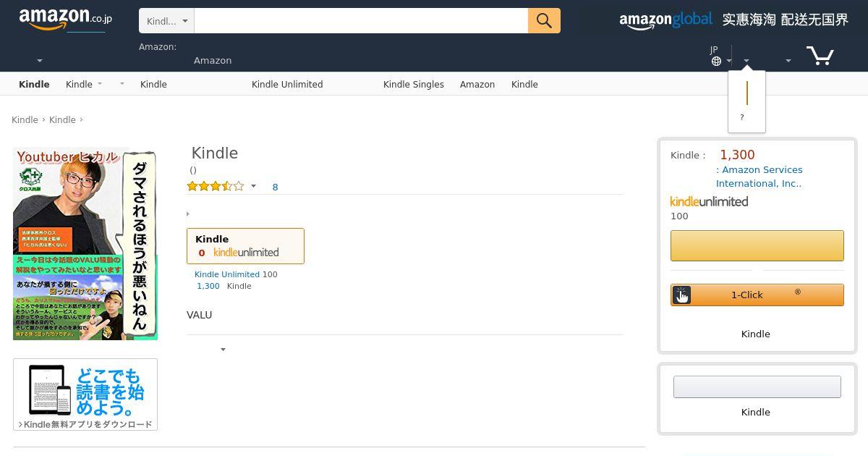Click the 1-Click purchase button
This screenshot has width=868, height=456.
tap(757, 295)
